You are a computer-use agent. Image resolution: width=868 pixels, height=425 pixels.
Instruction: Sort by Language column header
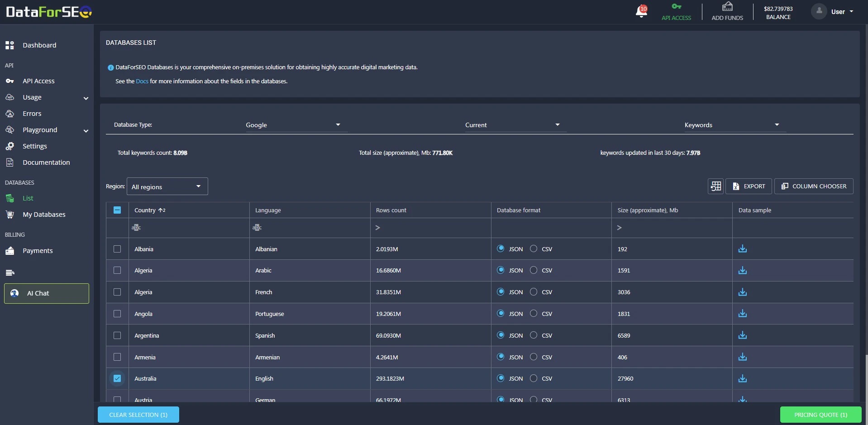click(268, 210)
